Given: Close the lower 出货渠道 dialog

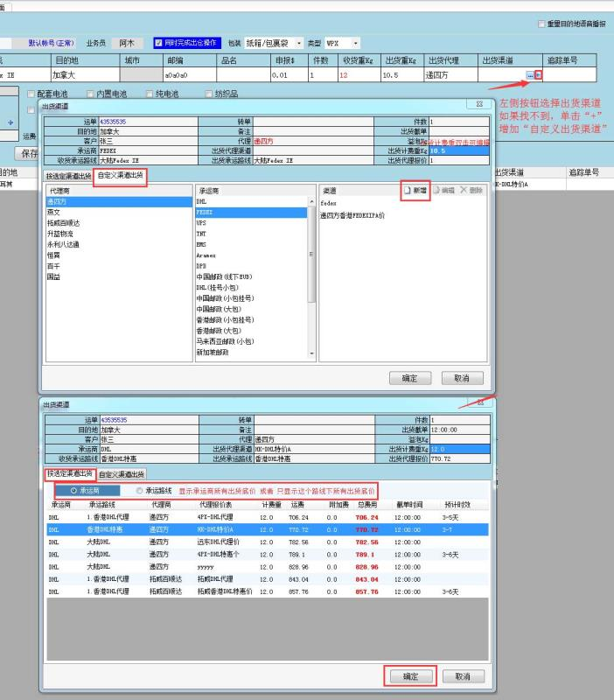Looking at the screenshot, I should click(479, 402).
